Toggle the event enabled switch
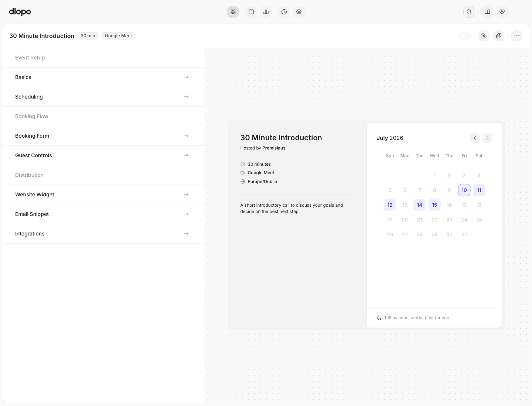532x406 pixels. [x=465, y=36]
